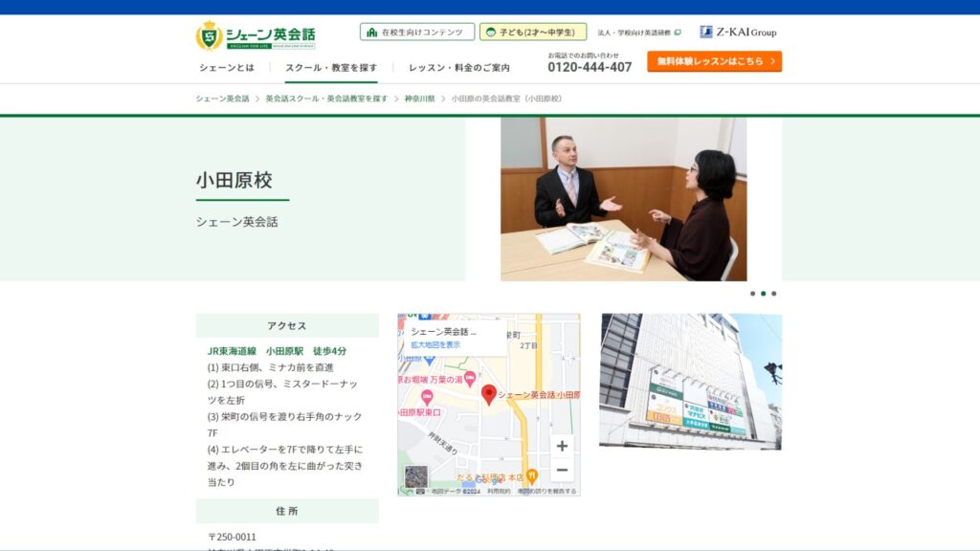This screenshot has width=980, height=551.
Task: Click the teacher and student carousel photo
Action: coord(623,199)
